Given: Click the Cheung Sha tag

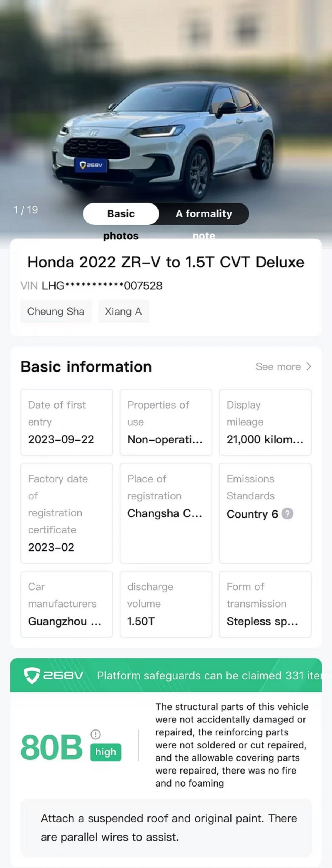Looking at the screenshot, I should click(x=56, y=312).
